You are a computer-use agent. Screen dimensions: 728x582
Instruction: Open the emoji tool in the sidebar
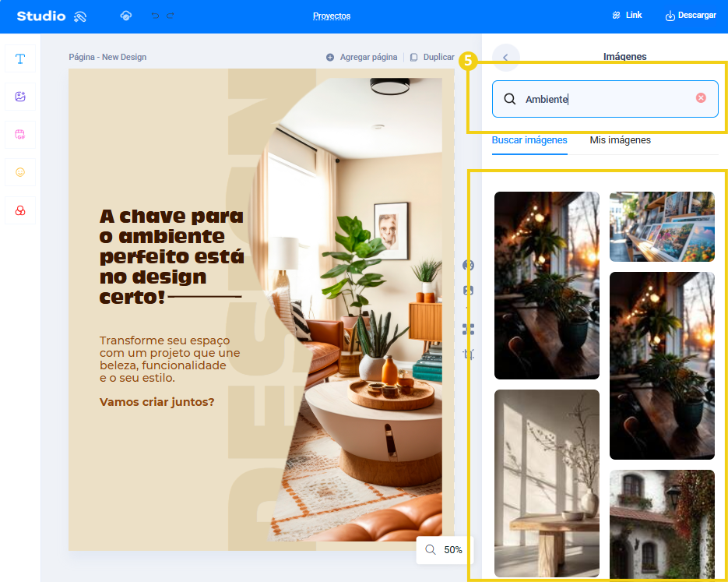click(20, 172)
